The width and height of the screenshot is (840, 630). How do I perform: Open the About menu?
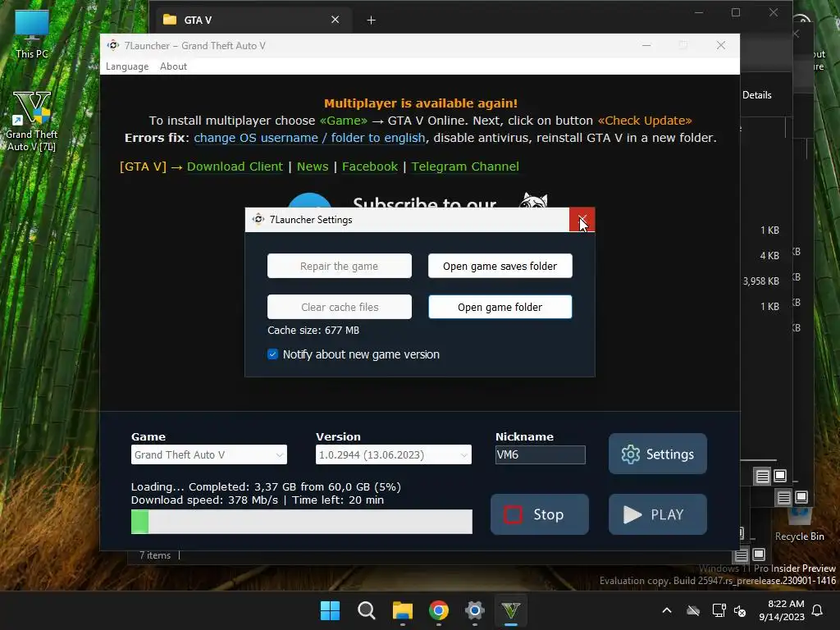174,66
